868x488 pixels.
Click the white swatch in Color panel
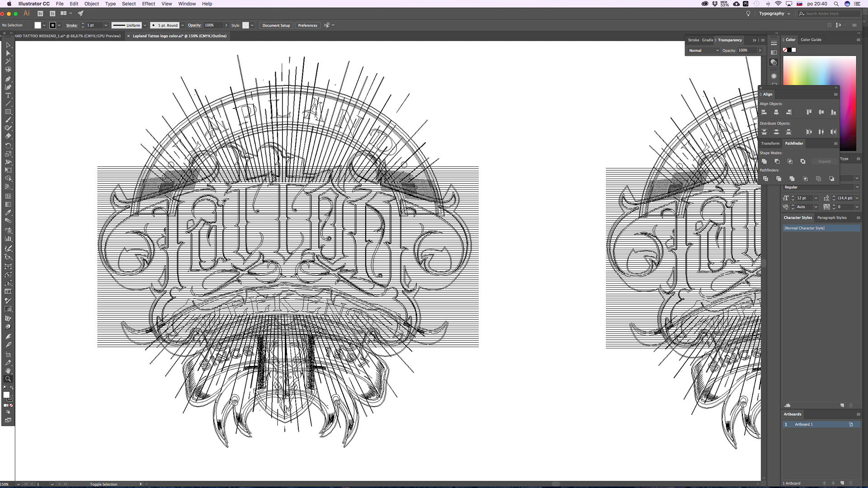pyautogui.click(x=794, y=50)
